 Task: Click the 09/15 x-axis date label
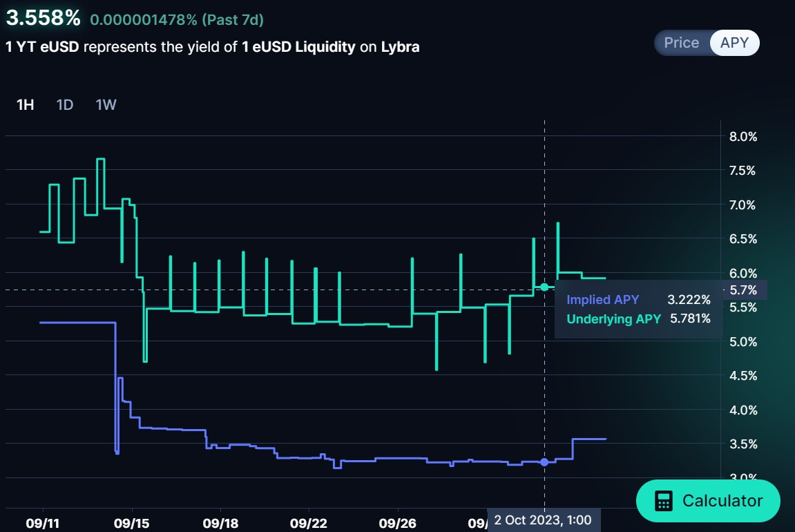click(132, 524)
